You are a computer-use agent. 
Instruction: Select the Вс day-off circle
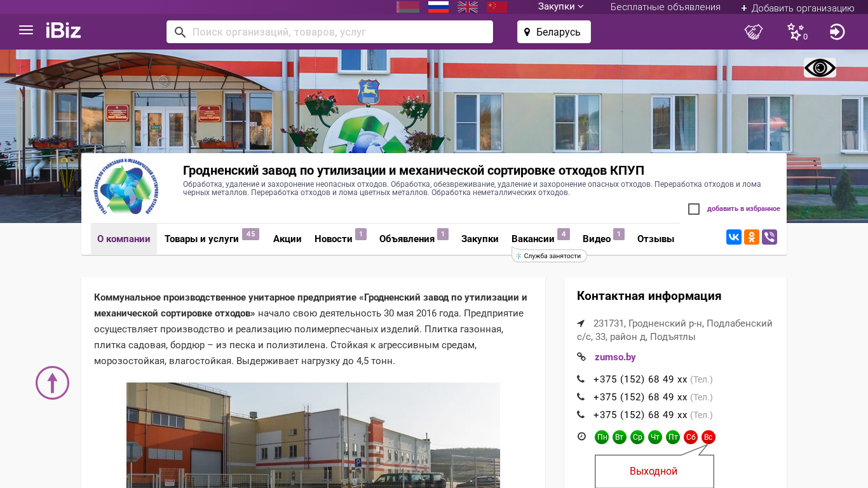[709, 437]
